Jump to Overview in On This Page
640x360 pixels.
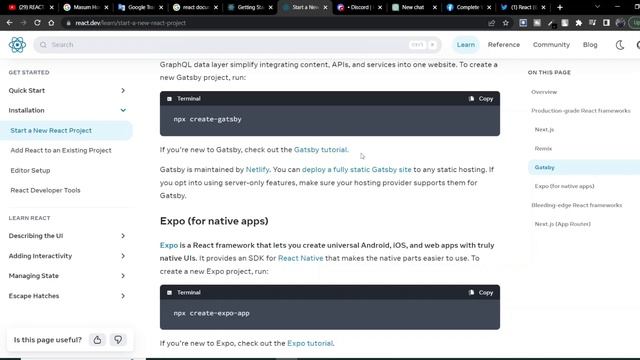point(544,92)
